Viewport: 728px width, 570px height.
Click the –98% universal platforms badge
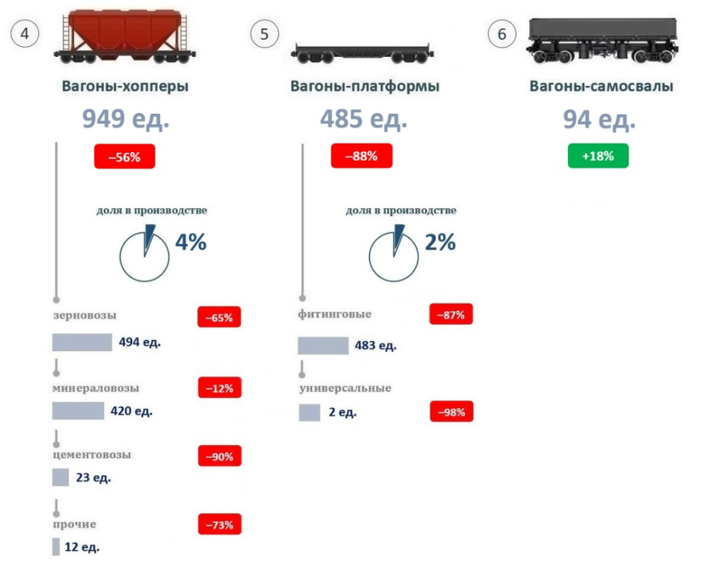point(451,412)
